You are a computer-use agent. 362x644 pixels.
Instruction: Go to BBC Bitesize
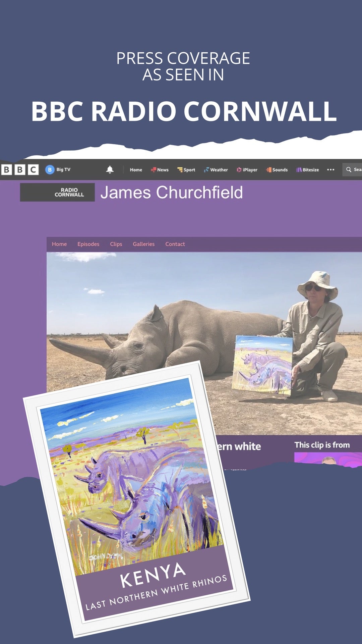[307, 170]
